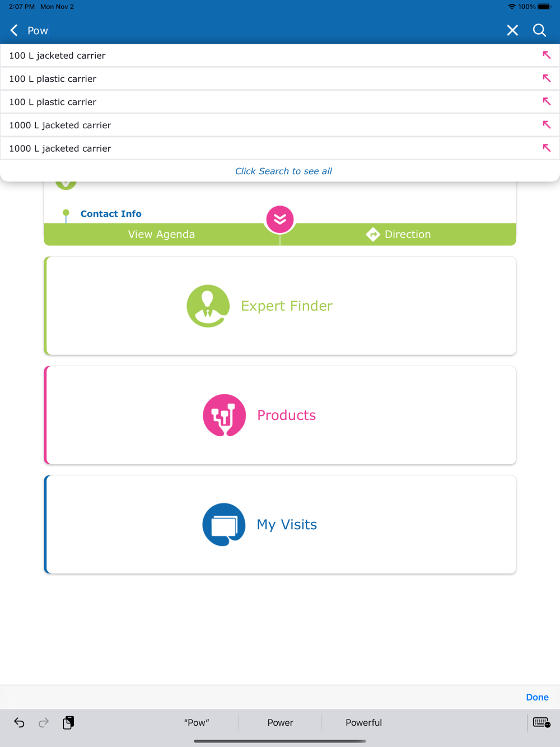Tap the Pow search input field

263,30
